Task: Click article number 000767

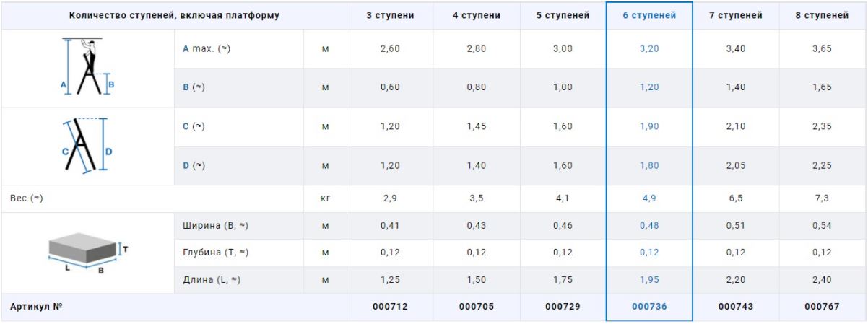Action: click(x=822, y=307)
